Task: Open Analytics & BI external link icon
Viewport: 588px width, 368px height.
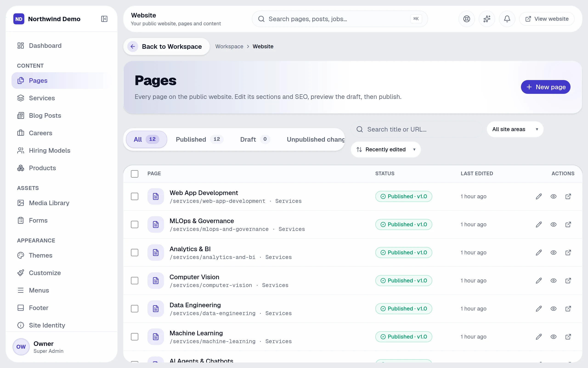Action: point(568,252)
